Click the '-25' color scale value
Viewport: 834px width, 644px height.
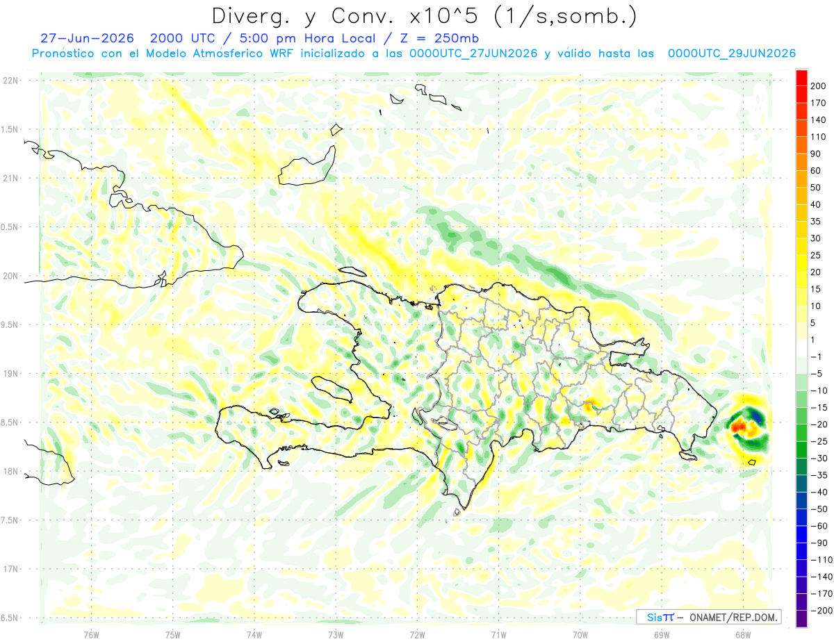[x=819, y=441]
